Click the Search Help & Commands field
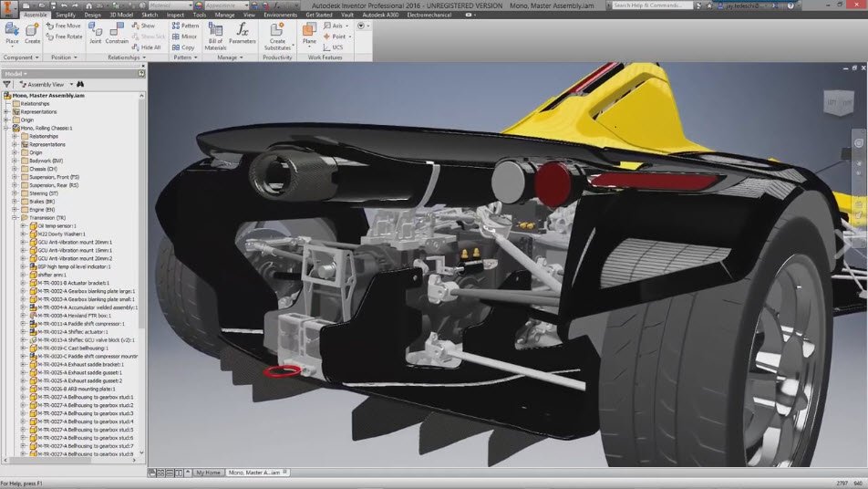 click(652, 5)
